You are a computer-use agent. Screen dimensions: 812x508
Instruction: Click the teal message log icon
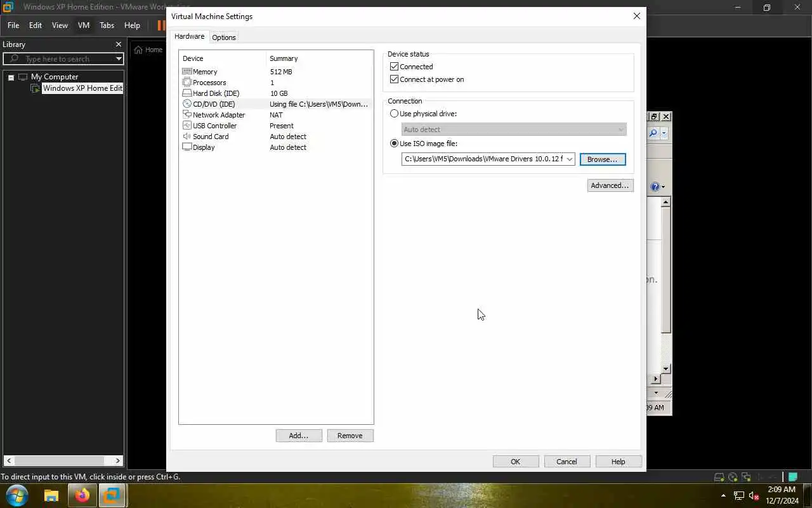[x=792, y=477]
